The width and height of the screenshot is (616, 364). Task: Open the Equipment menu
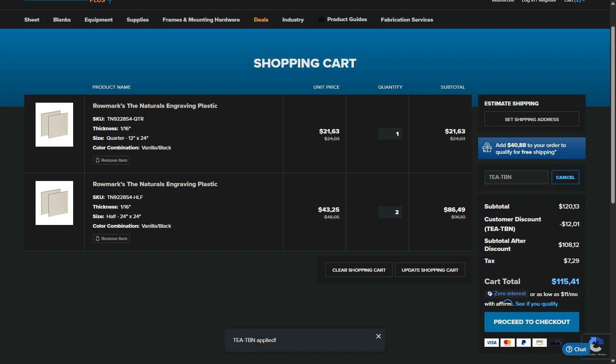pyautogui.click(x=99, y=20)
